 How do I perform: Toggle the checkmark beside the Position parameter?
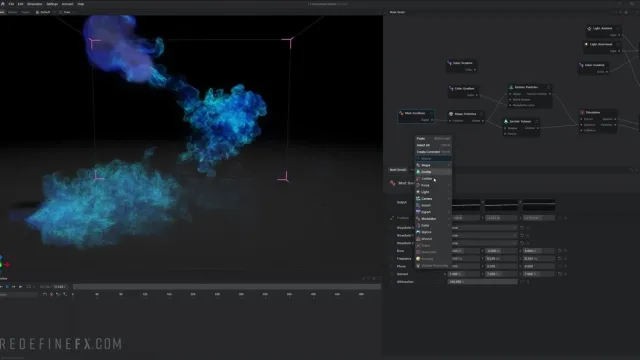(392, 218)
